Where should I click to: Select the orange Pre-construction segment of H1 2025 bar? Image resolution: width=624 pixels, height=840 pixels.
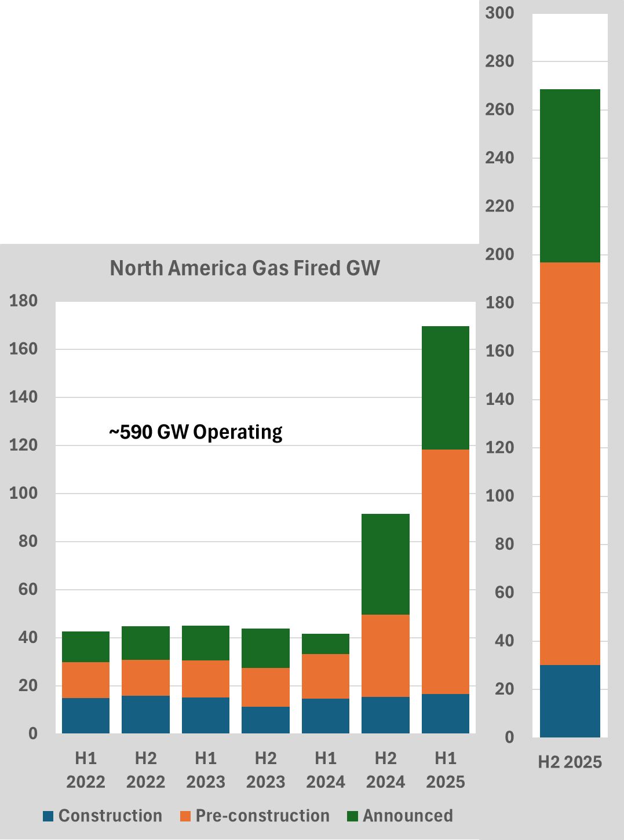point(445,571)
